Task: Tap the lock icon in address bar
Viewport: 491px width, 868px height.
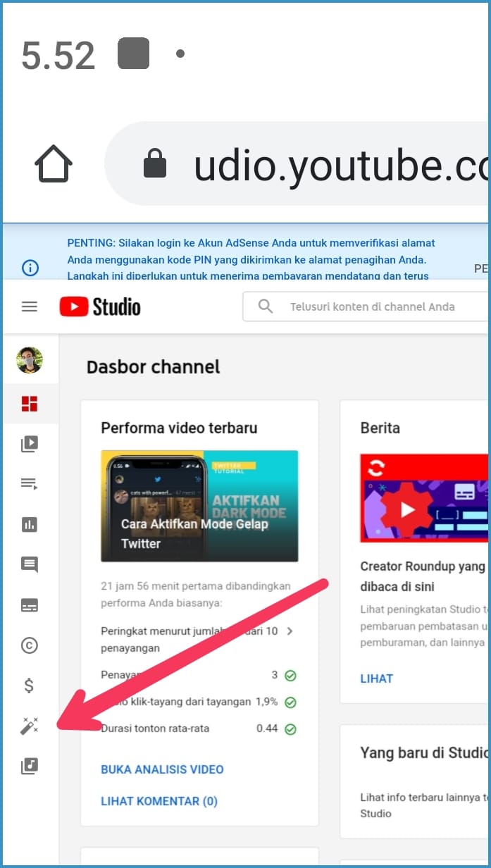Action: coord(155,164)
